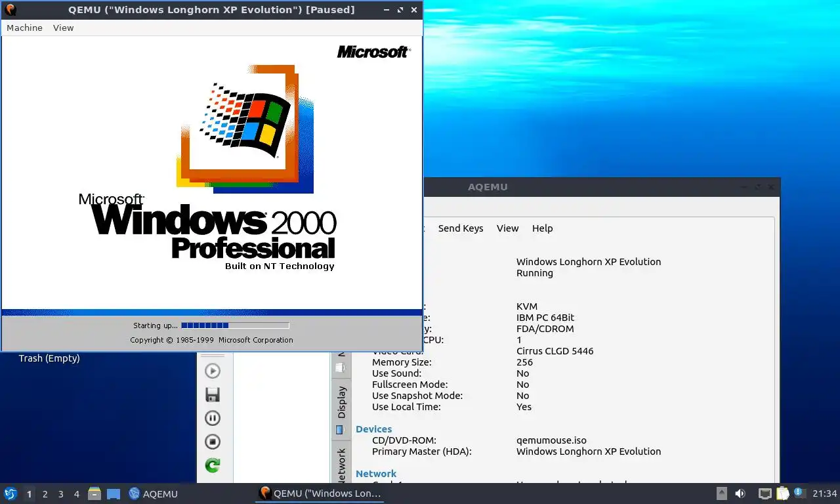Click the green Reset VM icon in AQEMU
This screenshot has height=504, width=840.
(x=212, y=465)
